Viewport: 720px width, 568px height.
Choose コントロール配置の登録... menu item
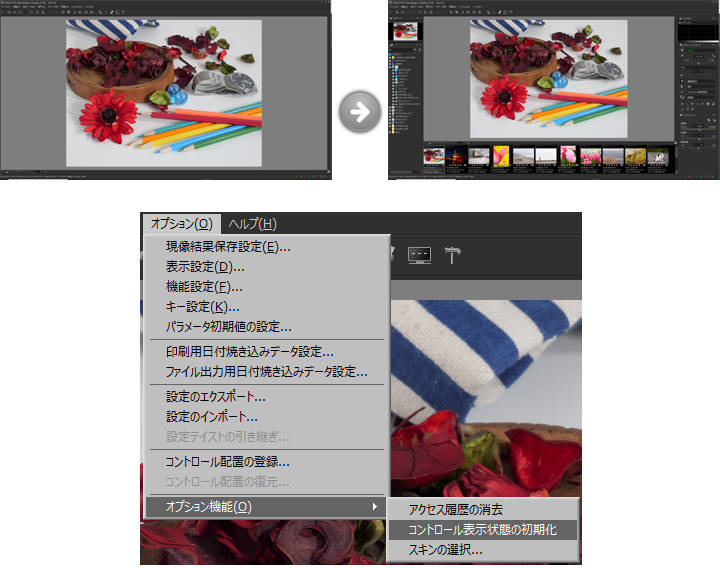tap(227, 462)
